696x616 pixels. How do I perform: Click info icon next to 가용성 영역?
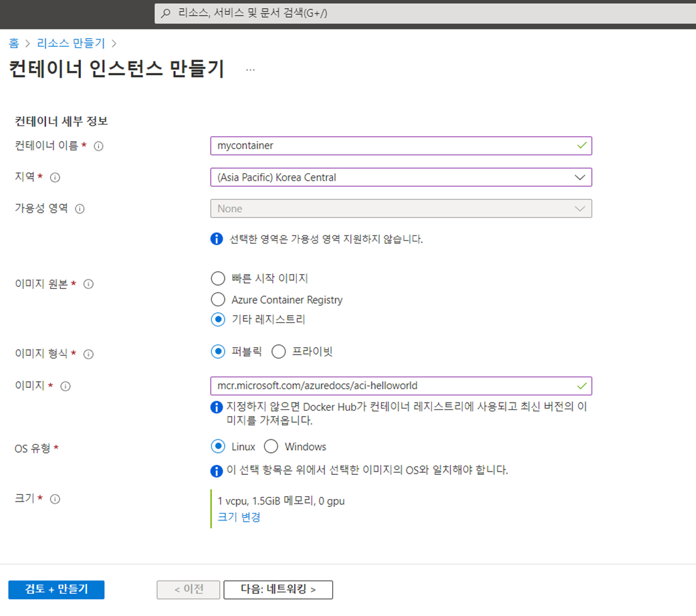pyautogui.click(x=80, y=209)
